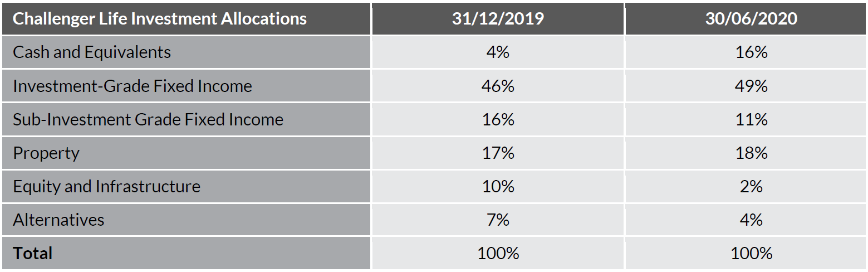
Task: Click Equity and Infrastructure 10% cell
Action: point(498,186)
